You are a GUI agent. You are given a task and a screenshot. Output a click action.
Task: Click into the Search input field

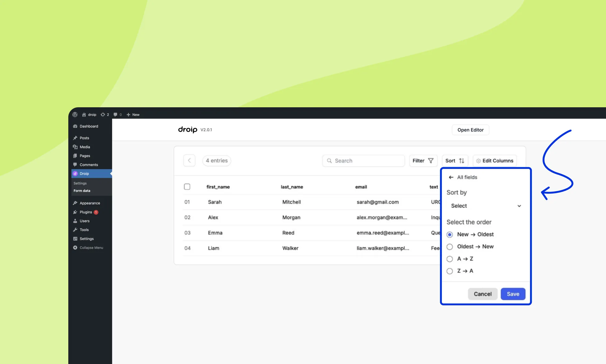click(x=364, y=161)
